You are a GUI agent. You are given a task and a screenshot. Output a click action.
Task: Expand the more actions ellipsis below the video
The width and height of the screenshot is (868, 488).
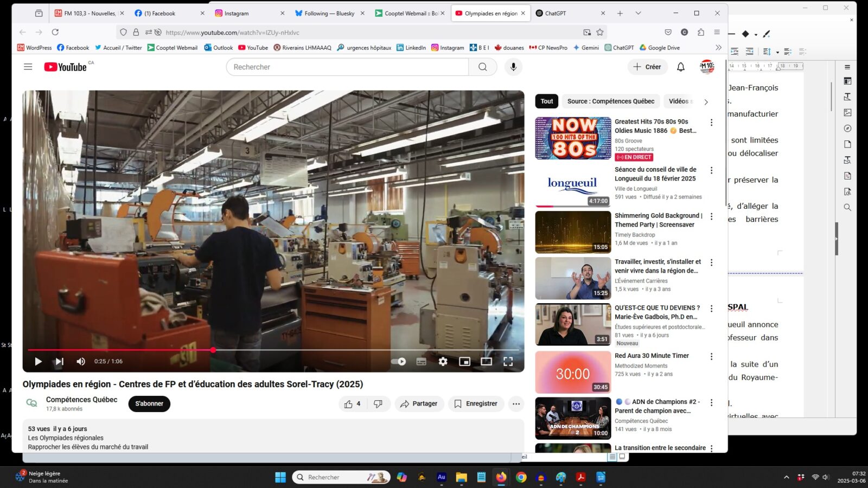coord(516,404)
